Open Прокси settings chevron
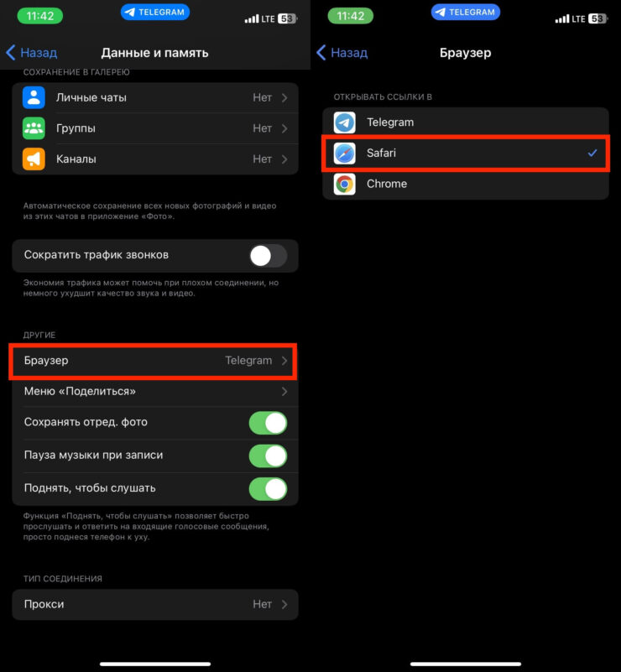621x672 pixels. [x=284, y=604]
